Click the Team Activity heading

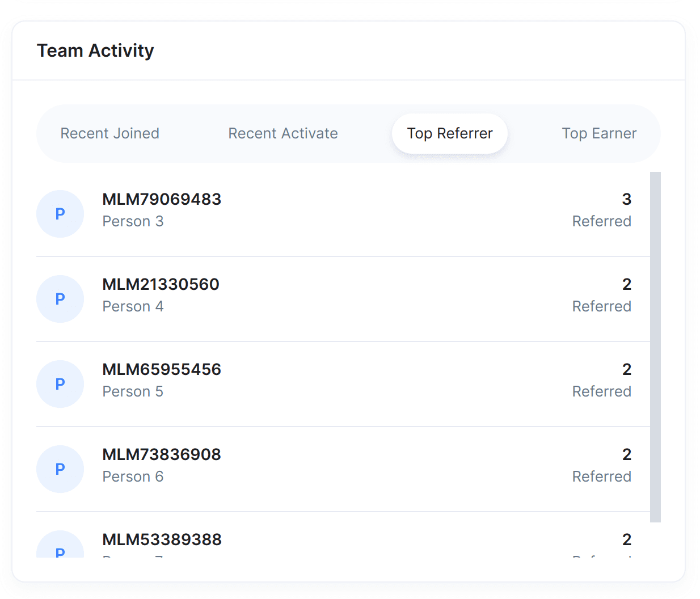point(95,50)
